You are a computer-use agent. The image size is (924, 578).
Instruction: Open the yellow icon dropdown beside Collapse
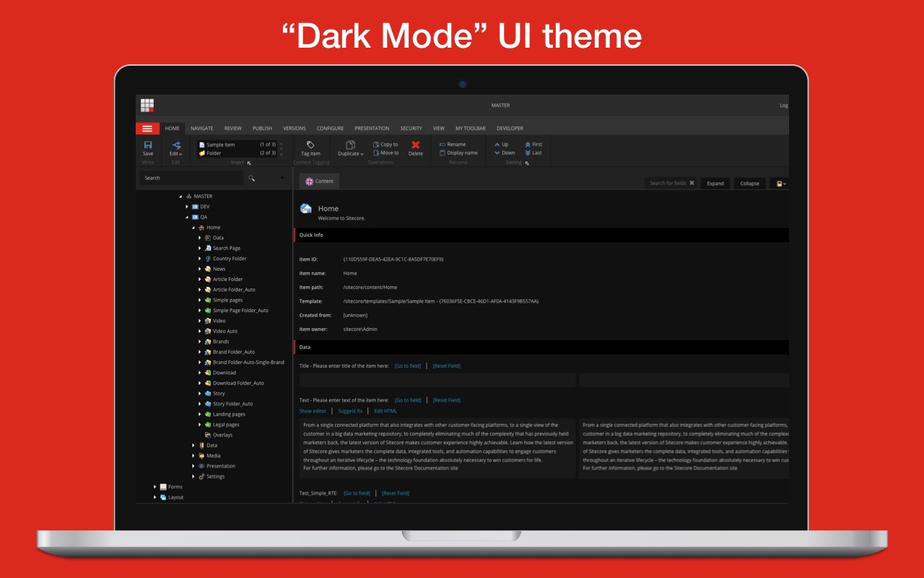[x=781, y=184]
